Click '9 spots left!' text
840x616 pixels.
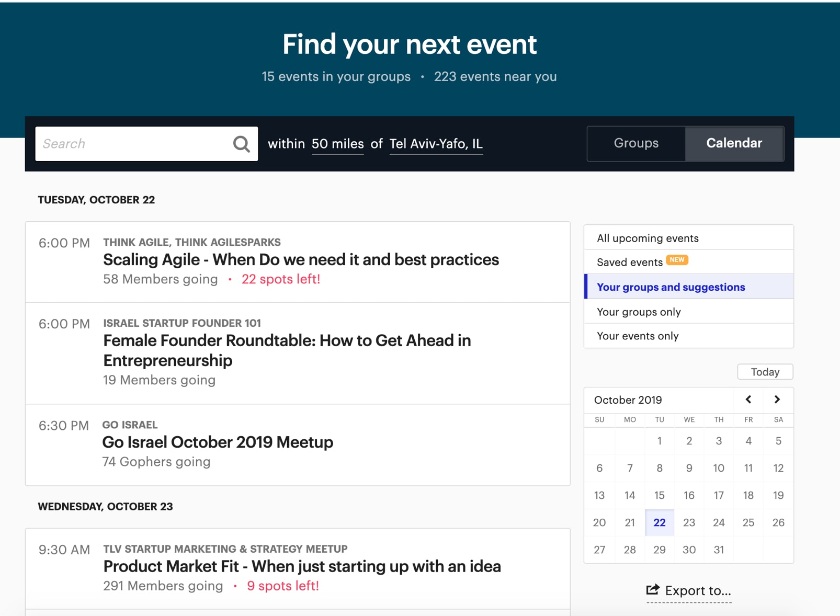click(283, 586)
